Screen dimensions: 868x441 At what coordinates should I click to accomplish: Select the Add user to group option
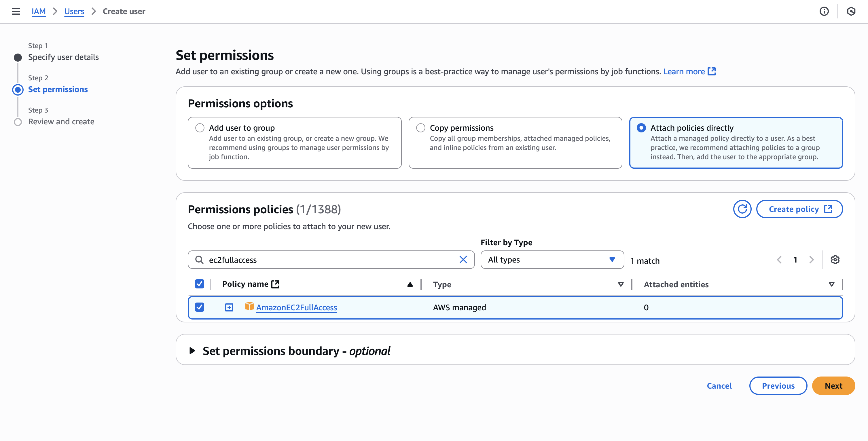click(200, 128)
